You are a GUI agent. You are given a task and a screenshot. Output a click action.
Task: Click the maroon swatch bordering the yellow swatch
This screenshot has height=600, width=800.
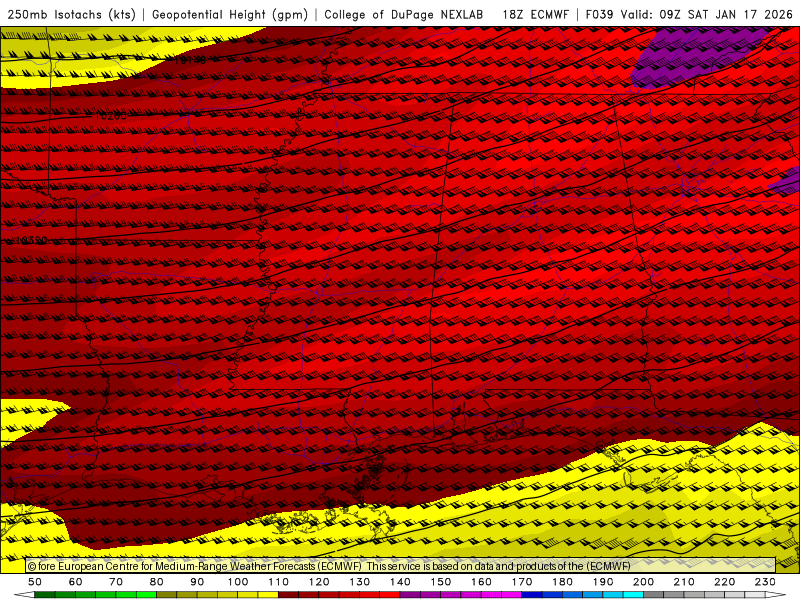289,595
